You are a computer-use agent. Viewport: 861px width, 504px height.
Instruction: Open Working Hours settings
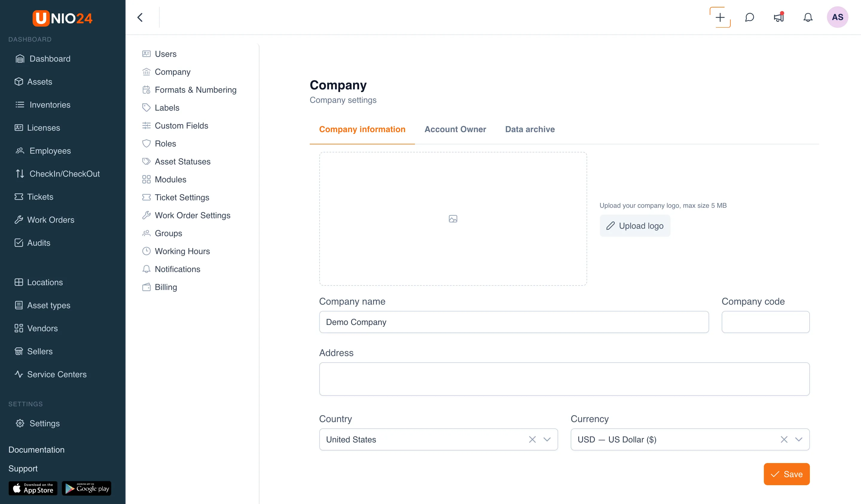point(175,251)
